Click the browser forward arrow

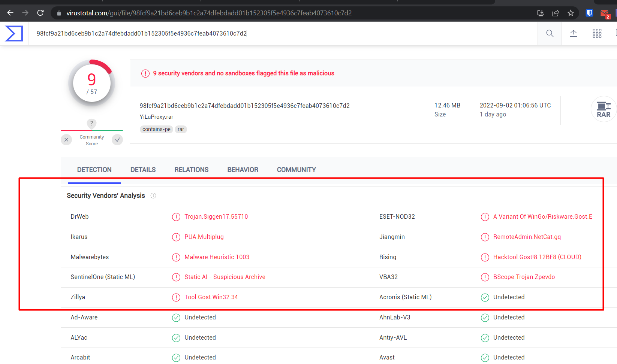point(25,13)
